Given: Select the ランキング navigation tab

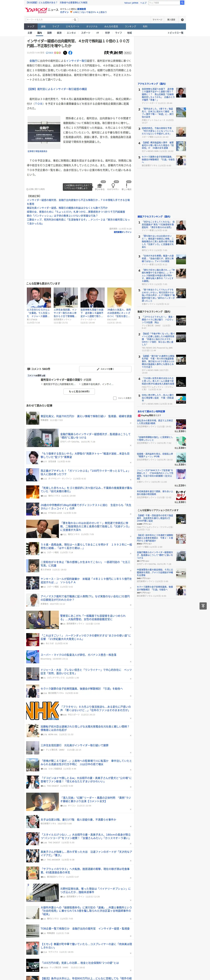Looking at the screenshot, I should (x=130, y=27).
